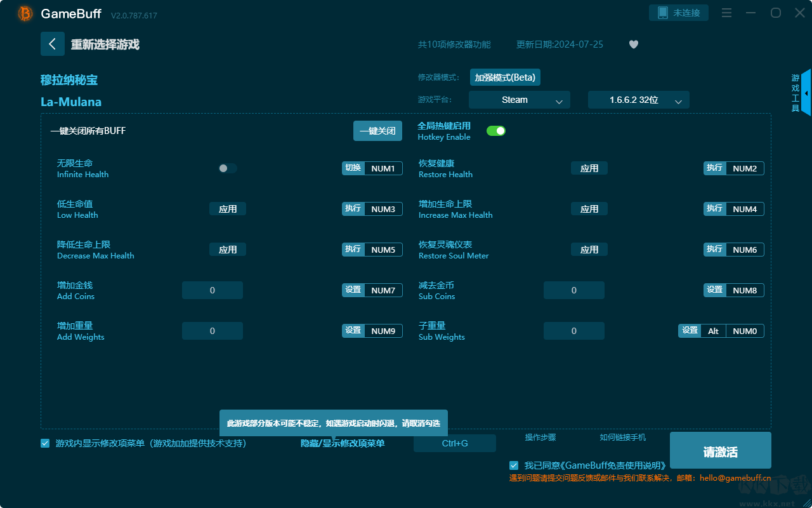
Task: Click the GameBuff flame logo icon
Action: pos(25,13)
